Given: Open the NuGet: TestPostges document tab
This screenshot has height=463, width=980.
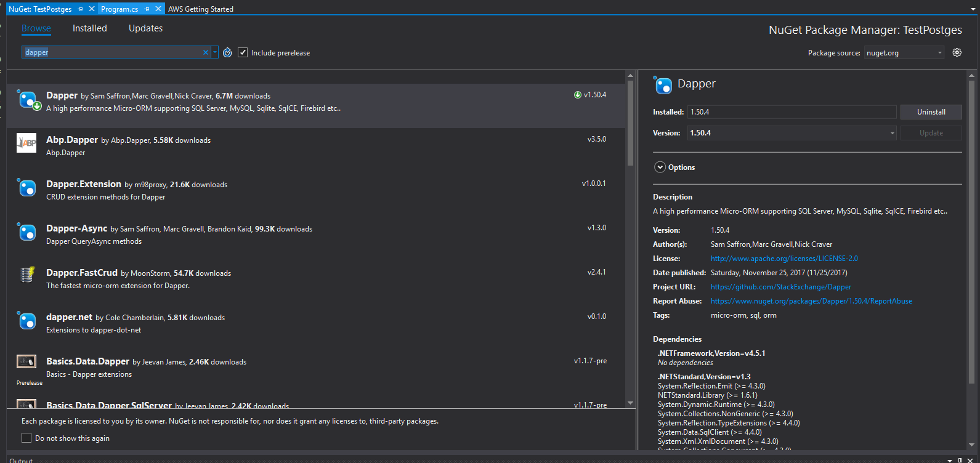Looking at the screenshot, I should 40,9.
